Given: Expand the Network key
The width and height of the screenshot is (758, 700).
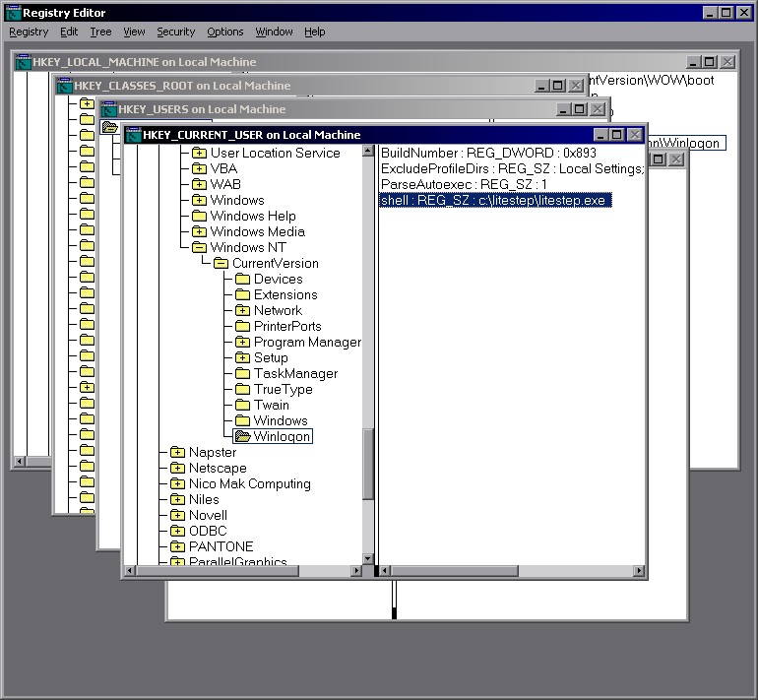Looking at the screenshot, I should click(x=242, y=310).
